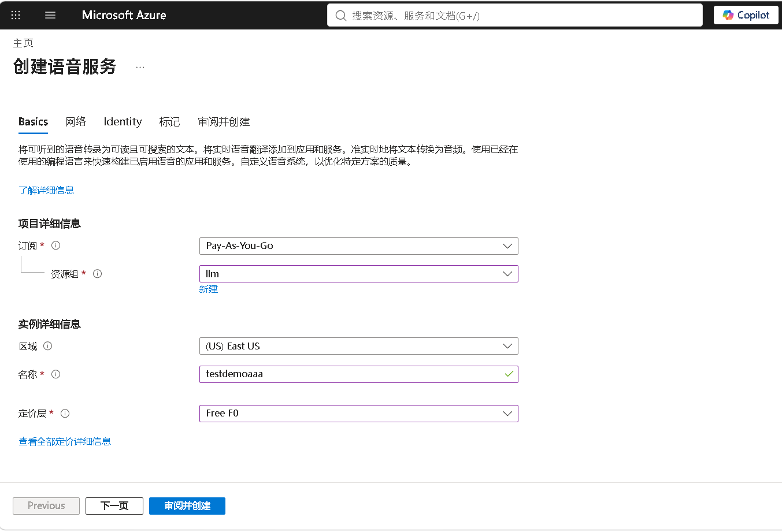Open the 了解详细信息 link
This screenshot has height=532, width=782.
coord(46,191)
